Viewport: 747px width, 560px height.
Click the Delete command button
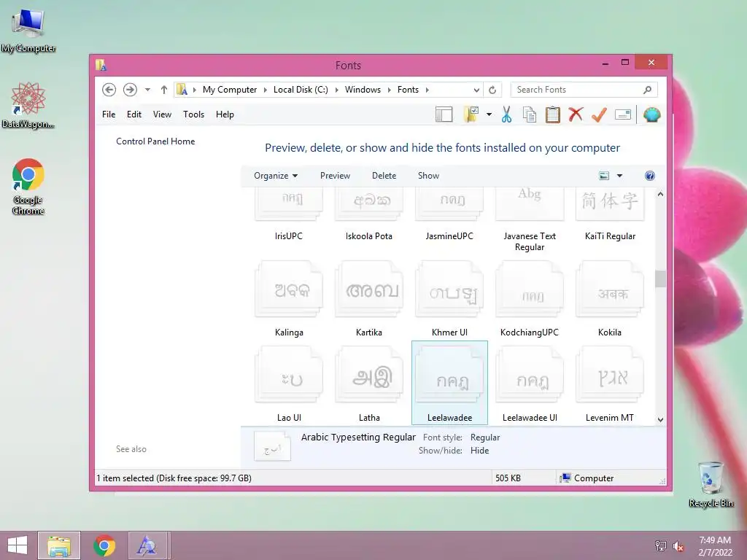[x=384, y=176]
